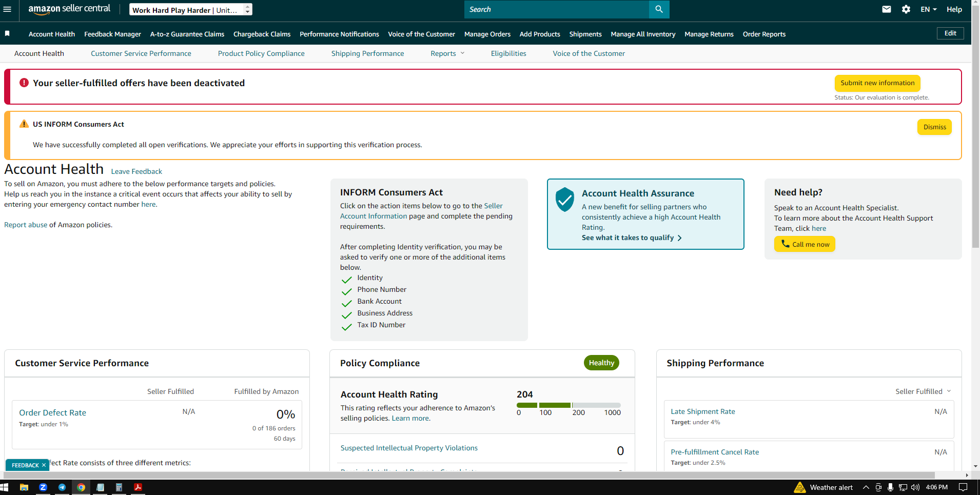The height and width of the screenshot is (495, 980).
Task: Expand 'See what it takes to qualify'
Action: (x=632, y=237)
